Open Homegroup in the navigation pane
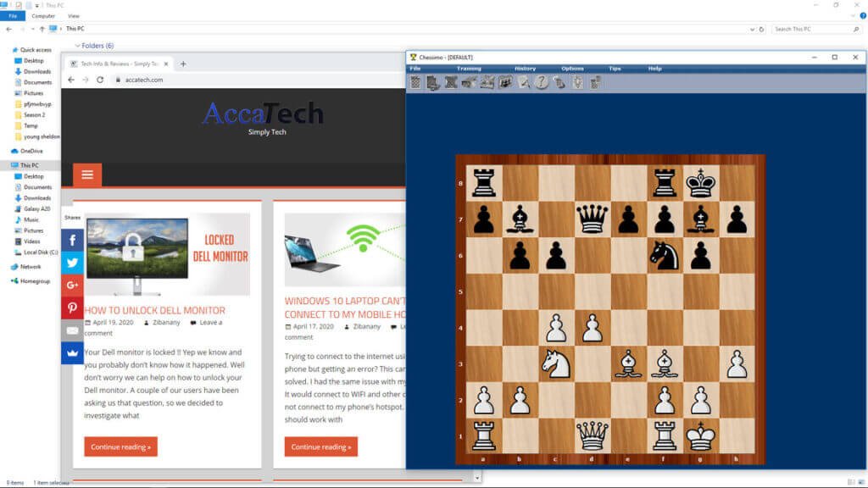Screen dimensions: 868x488 tap(35, 281)
